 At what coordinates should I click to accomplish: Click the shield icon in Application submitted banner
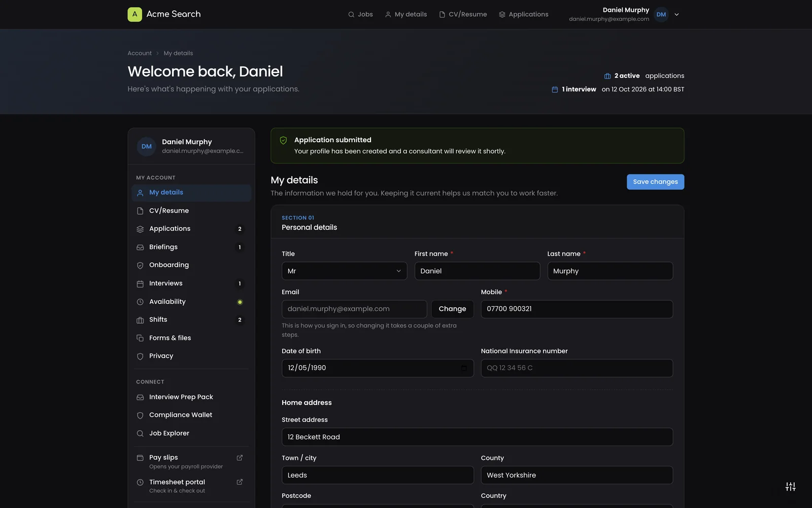[x=283, y=141]
